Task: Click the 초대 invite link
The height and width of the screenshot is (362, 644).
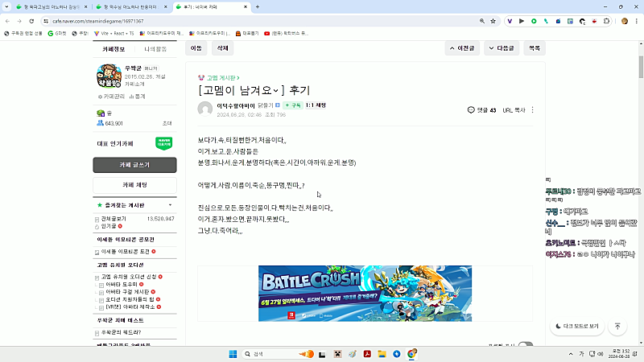Action: [x=167, y=123]
